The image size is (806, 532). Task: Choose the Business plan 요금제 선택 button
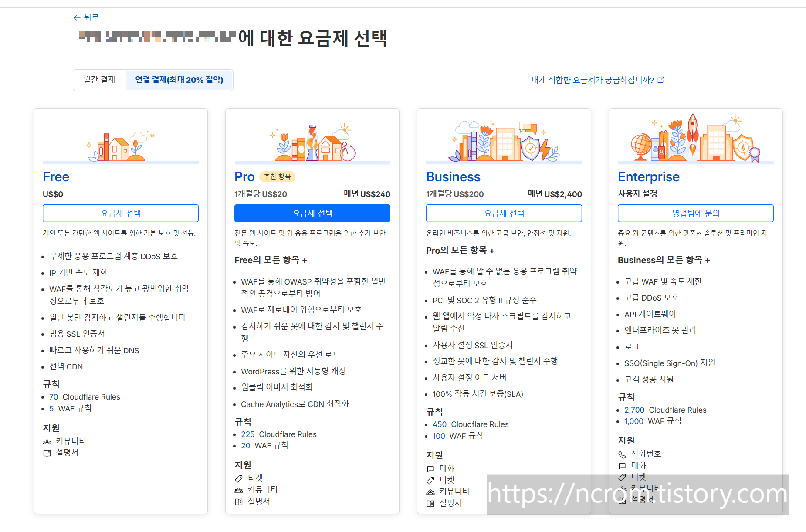504,213
